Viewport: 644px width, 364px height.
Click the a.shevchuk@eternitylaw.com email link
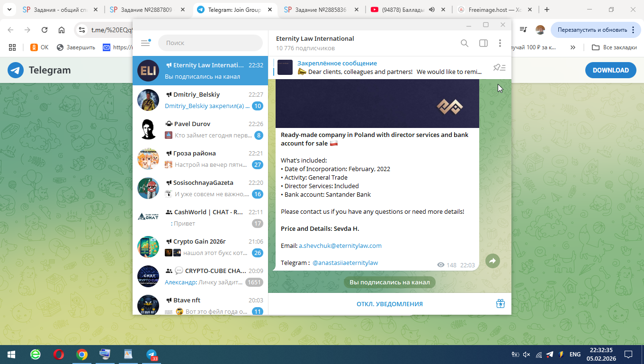click(340, 246)
